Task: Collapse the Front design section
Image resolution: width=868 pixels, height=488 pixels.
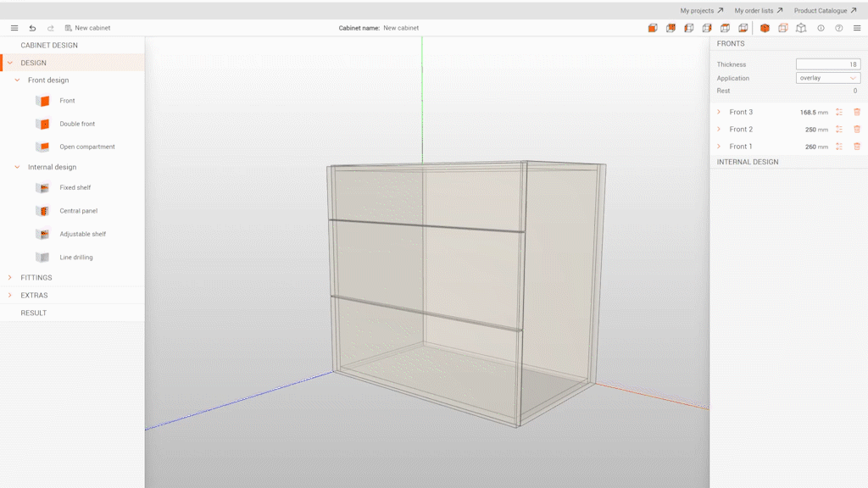Action: [17, 80]
